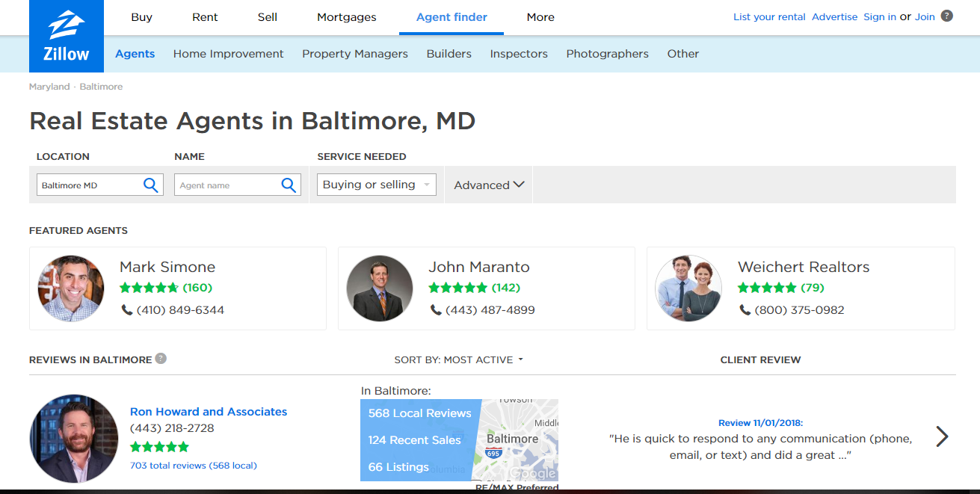
Task: Click Mark Simone's phone number (410) 849-6344
Action: coord(180,309)
